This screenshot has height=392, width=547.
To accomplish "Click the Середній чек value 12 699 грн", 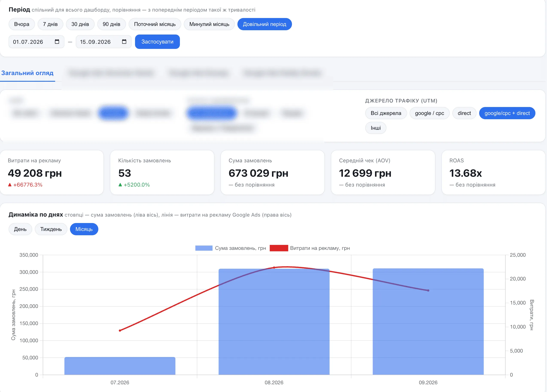I will coord(365,173).
